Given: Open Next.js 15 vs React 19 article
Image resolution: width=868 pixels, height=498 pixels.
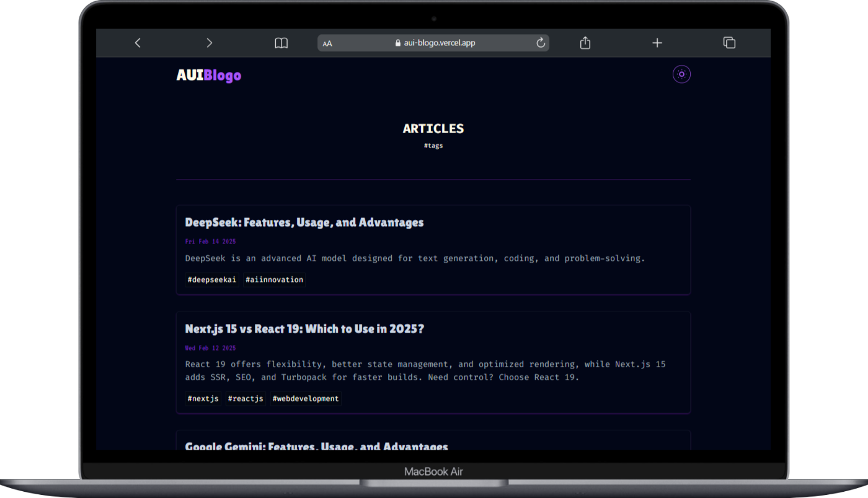Looking at the screenshot, I should [304, 329].
